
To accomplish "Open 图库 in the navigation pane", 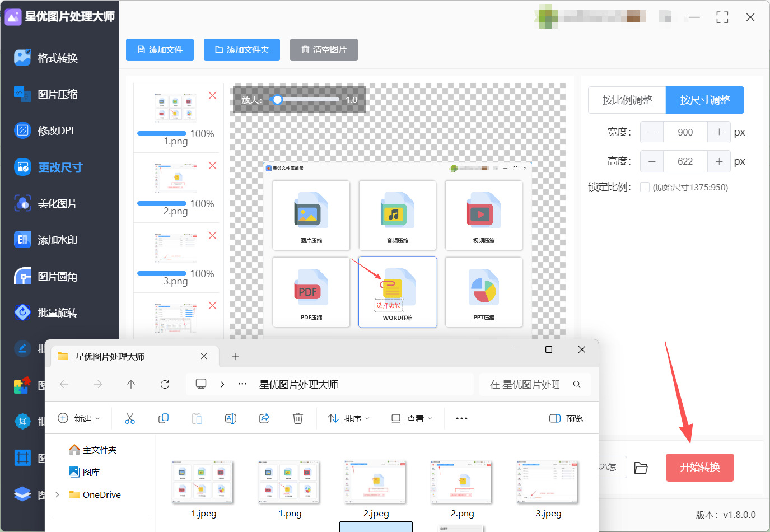I will tap(85, 472).
